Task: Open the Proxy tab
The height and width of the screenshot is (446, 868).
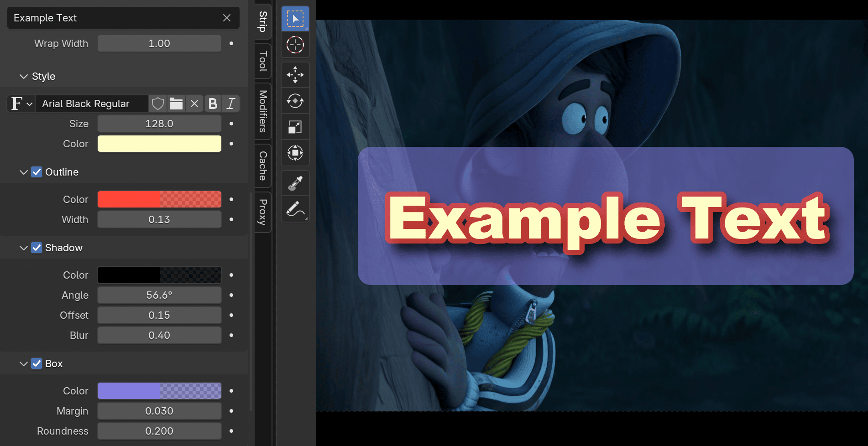Action: pyautogui.click(x=262, y=211)
